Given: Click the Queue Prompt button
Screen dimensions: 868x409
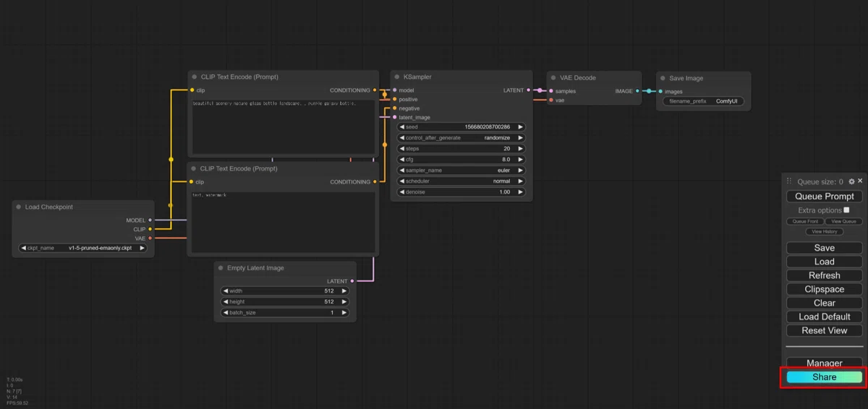Looking at the screenshot, I should (x=825, y=197).
